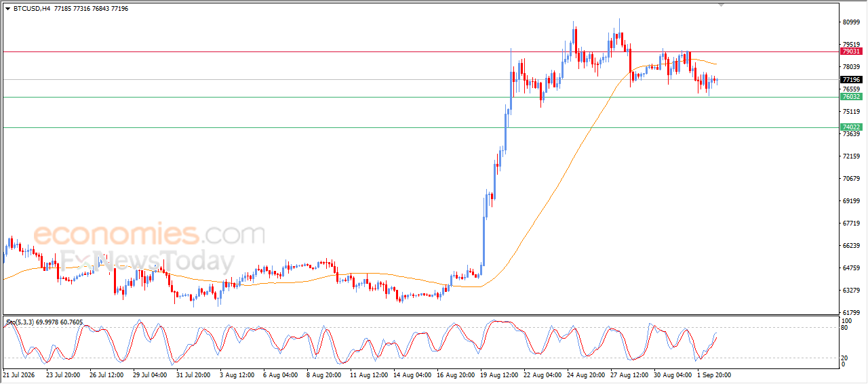The height and width of the screenshot is (384, 868).
Task: Click the 61799 price axis label
Action: 851,313
